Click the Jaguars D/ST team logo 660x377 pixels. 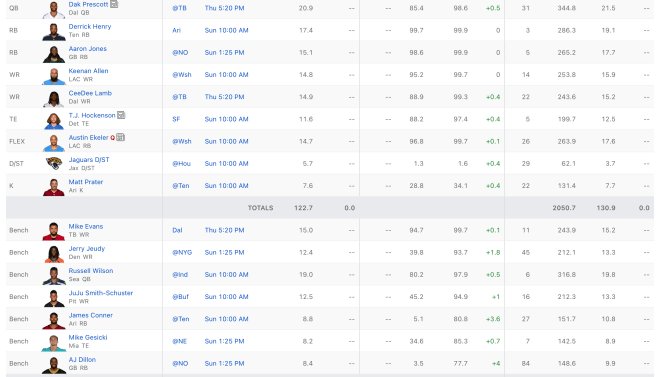tap(54, 163)
